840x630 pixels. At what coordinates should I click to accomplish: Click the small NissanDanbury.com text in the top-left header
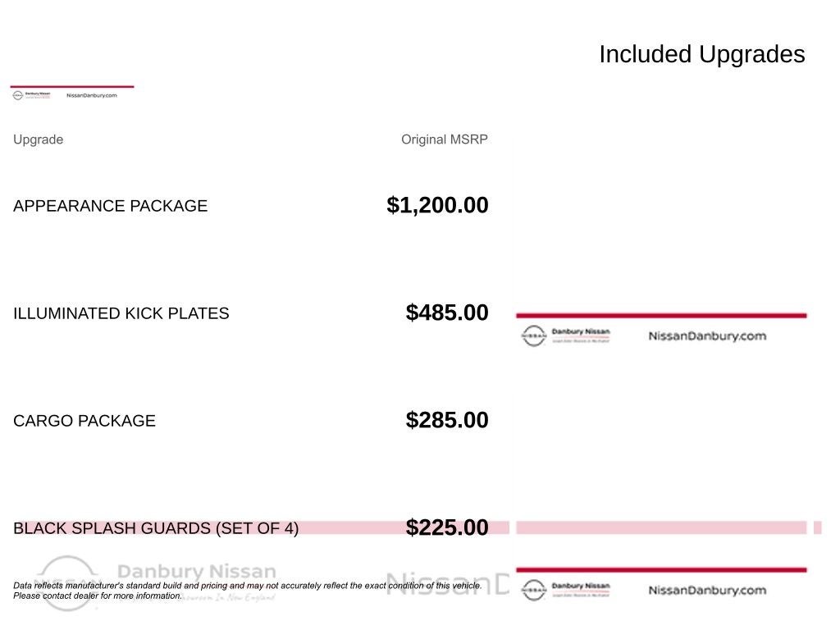pyautogui.click(x=91, y=95)
